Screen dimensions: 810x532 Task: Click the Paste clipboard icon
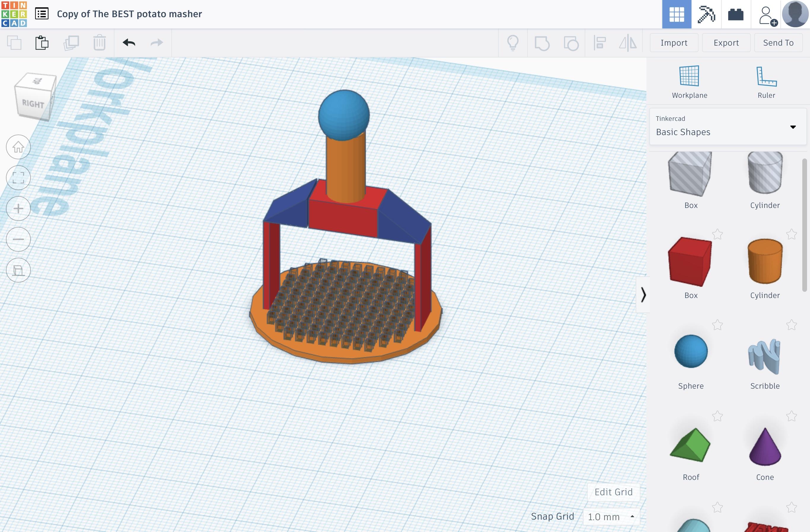click(x=42, y=43)
